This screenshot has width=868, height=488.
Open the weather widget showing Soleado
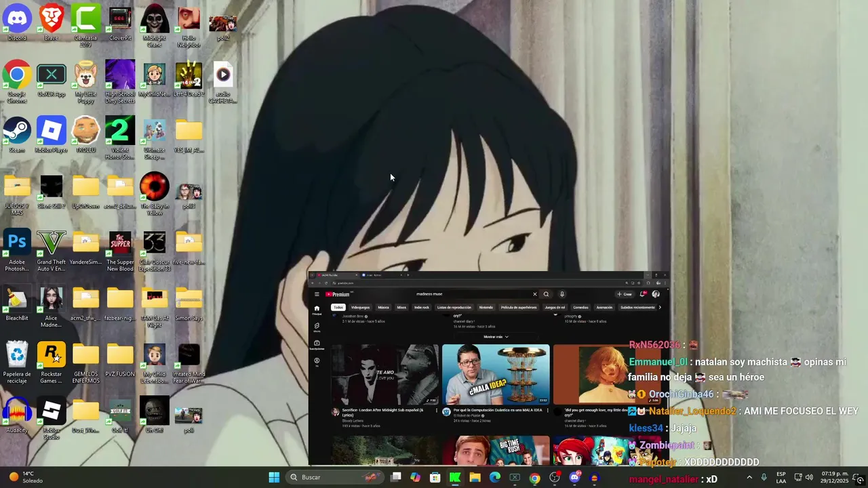click(x=26, y=477)
